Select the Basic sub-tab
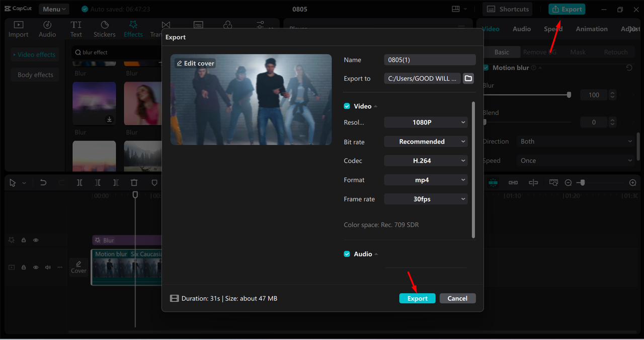644x340 pixels. [x=502, y=52]
